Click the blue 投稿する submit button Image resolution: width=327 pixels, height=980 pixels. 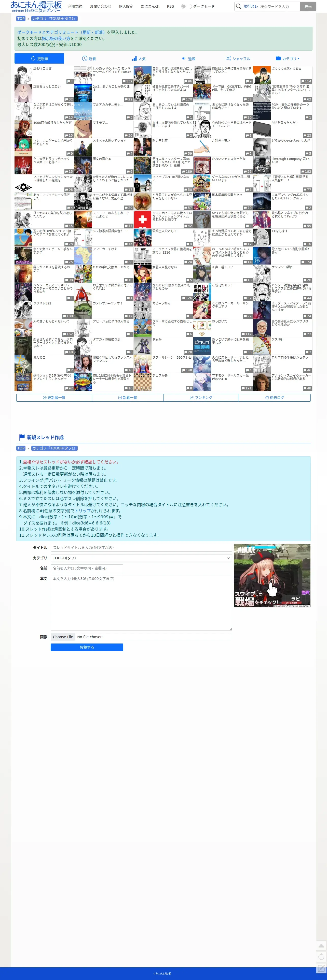[x=87, y=647]
